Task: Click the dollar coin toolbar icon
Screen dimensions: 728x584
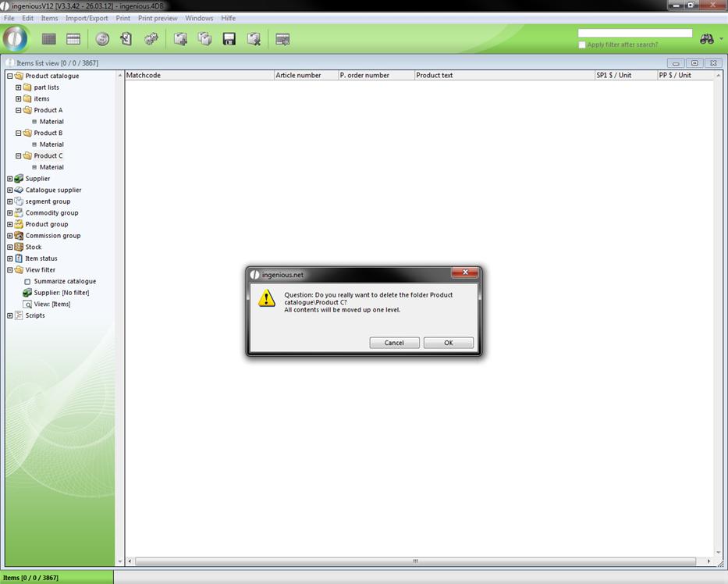Action: click(x=102, y=39)
